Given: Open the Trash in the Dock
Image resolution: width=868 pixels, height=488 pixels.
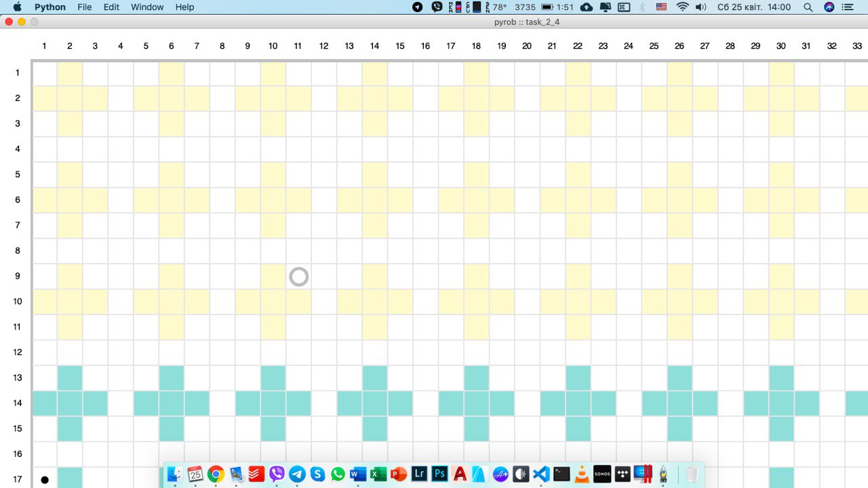Looking at the screenshot, I should click(692, 474).
